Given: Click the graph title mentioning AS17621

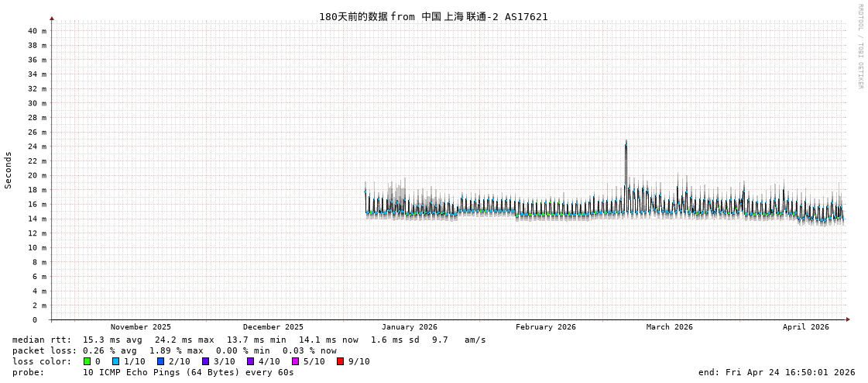Looking at the screenshot, I should 433,16.
